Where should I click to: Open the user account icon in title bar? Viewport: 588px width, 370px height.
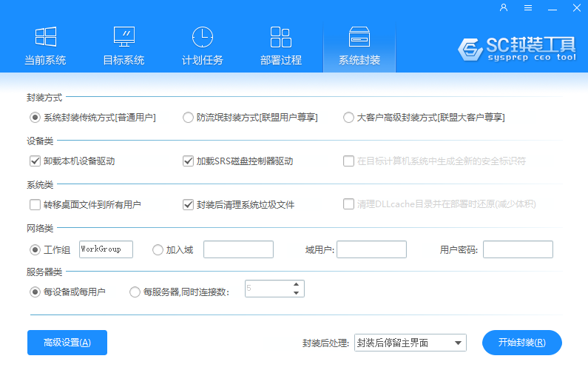[504, 7]
